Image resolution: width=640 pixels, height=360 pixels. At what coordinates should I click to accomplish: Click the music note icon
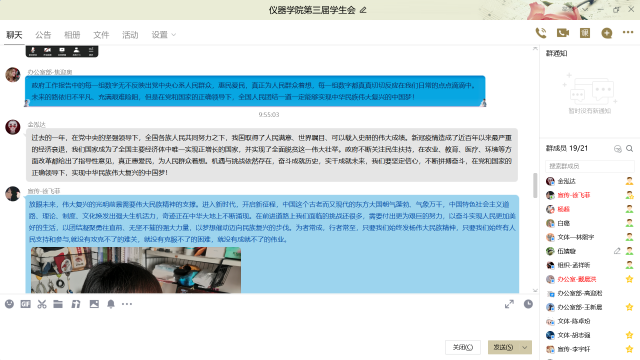pos(76,304)
